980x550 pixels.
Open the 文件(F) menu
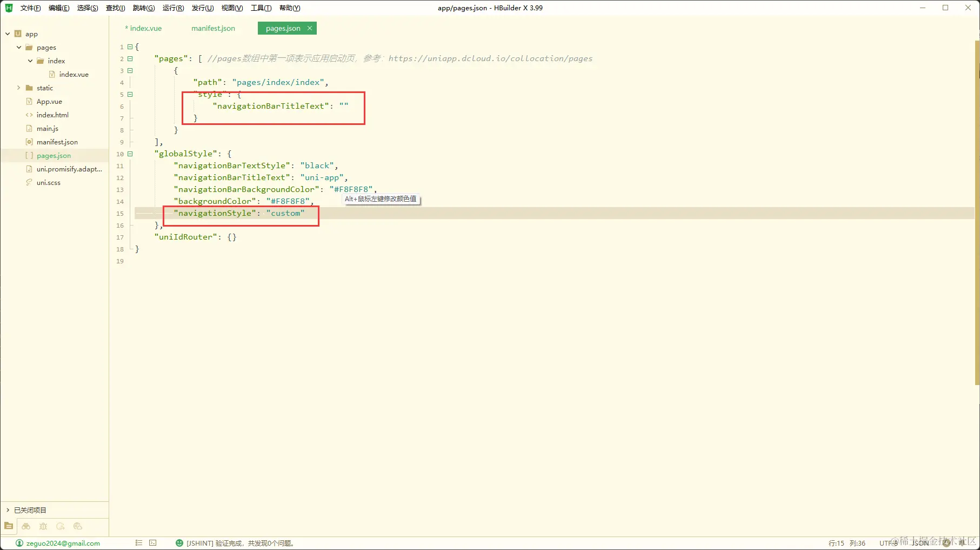(x=30, y=8)
